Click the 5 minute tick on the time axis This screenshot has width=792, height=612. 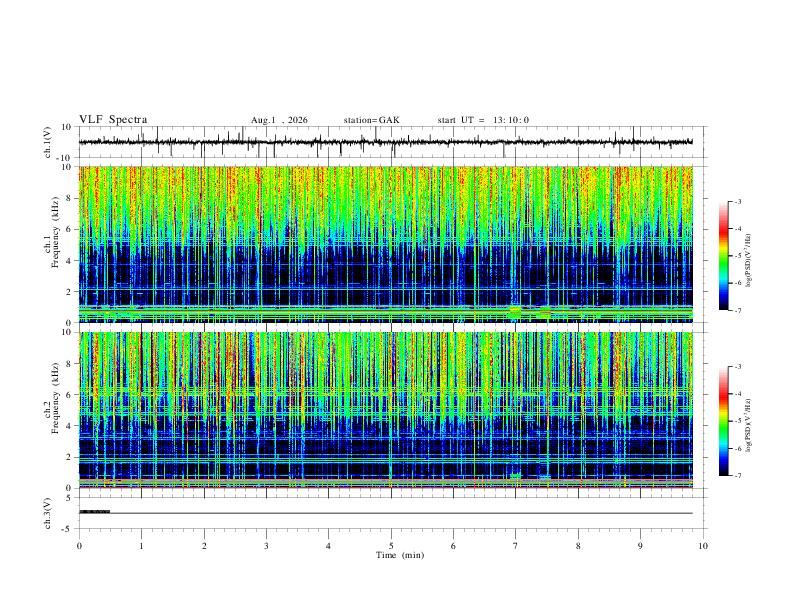(391, 546)
